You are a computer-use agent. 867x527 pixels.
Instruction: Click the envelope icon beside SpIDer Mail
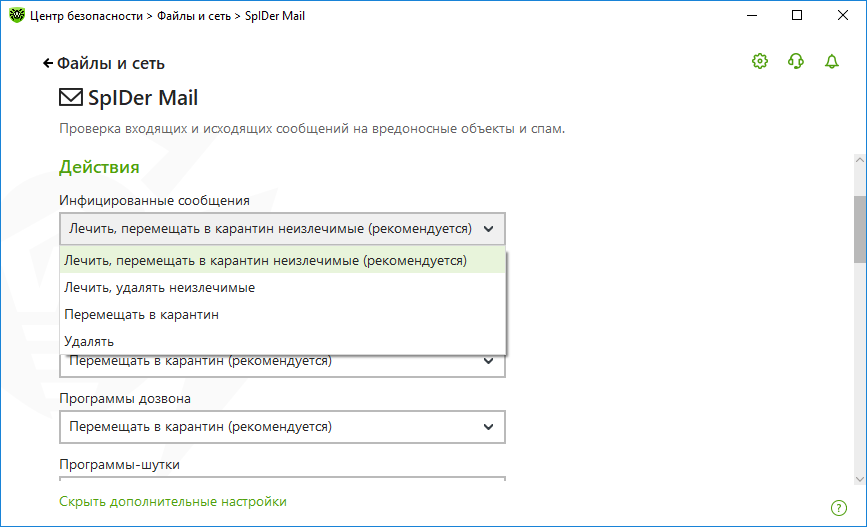point(71,97)
